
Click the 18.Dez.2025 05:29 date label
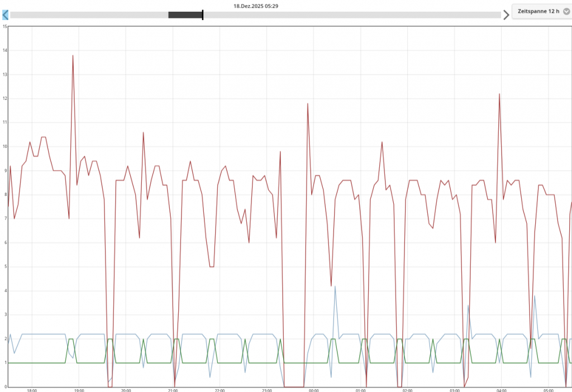[x=256, y=6]
